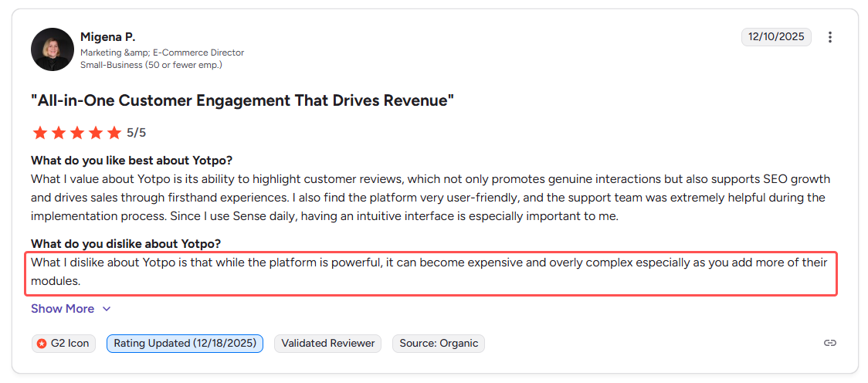Viewport: 868px width, 383px height.
Task: Click the sentence starting What I dislike about Yotpo
Action: pyautogui.click(x=429, y=272)
